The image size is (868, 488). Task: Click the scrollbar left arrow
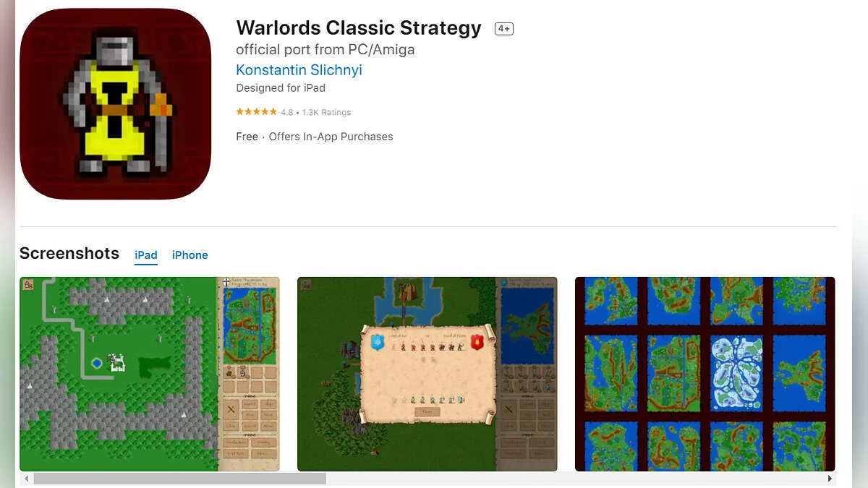point(27,479)
